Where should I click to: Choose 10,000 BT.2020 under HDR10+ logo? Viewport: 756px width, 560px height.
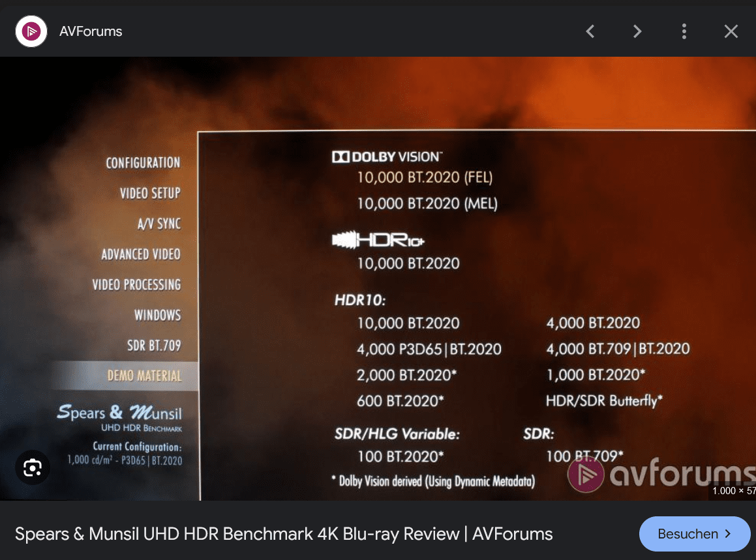click(x=408, y=263)
